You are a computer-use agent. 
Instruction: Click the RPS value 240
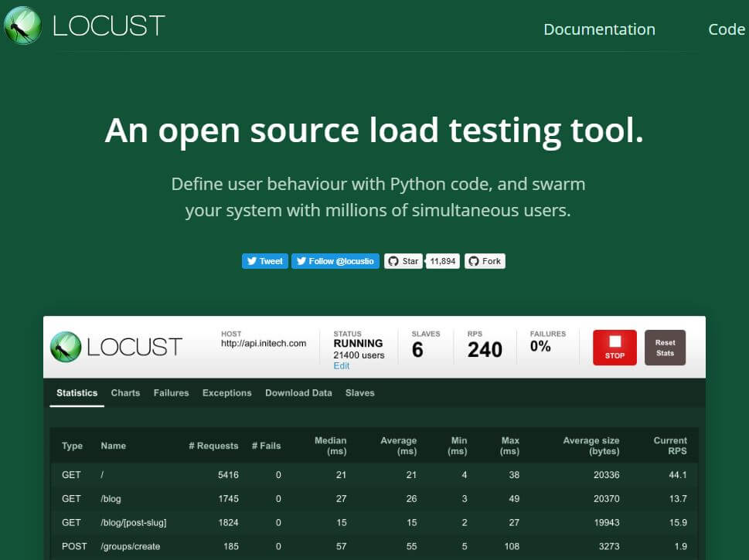tap(485, 350)
